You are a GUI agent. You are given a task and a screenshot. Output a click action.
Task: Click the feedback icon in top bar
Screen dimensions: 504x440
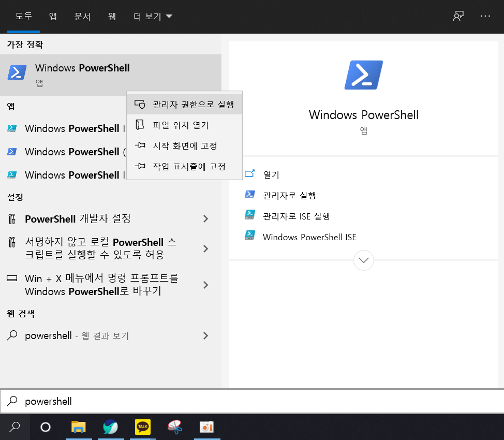coord(458,16)
